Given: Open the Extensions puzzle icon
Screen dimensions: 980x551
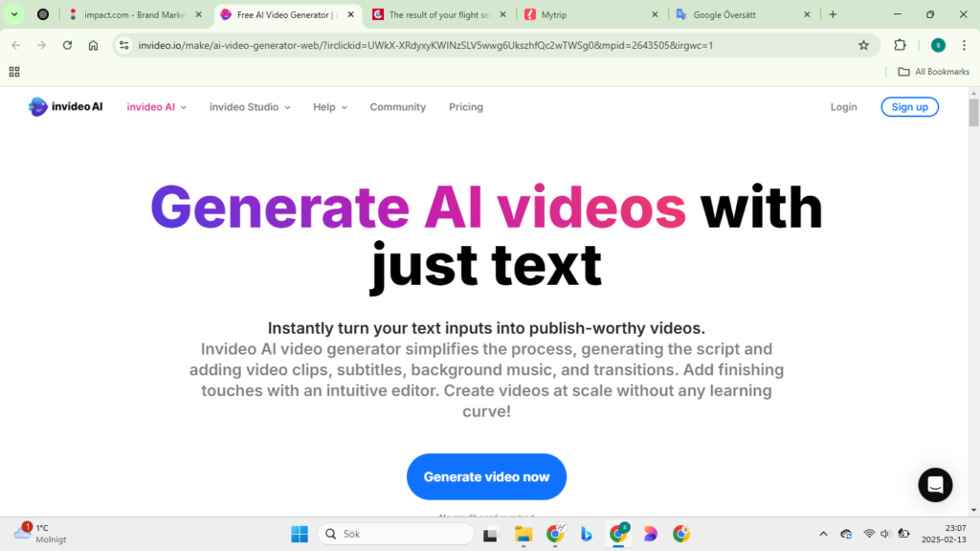Looking at the screenshot, I should (900, 45).
